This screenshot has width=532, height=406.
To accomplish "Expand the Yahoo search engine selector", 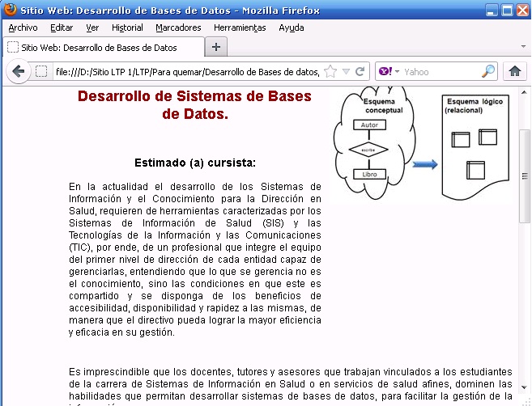I will coord(388,71).
